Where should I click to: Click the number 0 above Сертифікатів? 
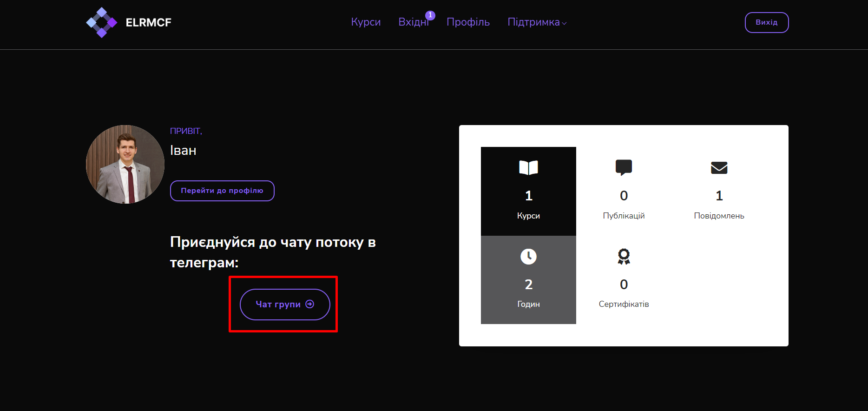(x=624, y=284)
